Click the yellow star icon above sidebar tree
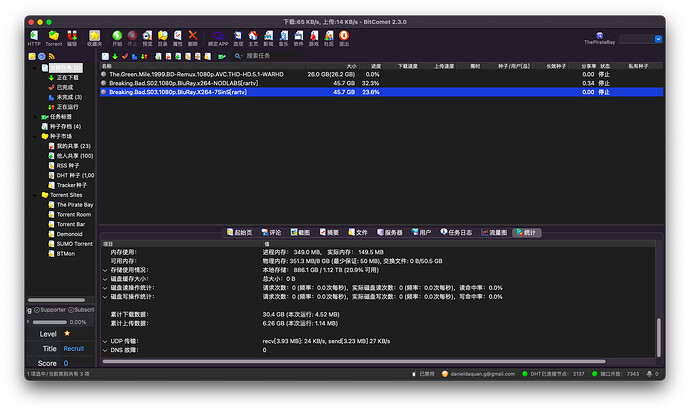The image size is (690, 413). (x=32, y=56)
